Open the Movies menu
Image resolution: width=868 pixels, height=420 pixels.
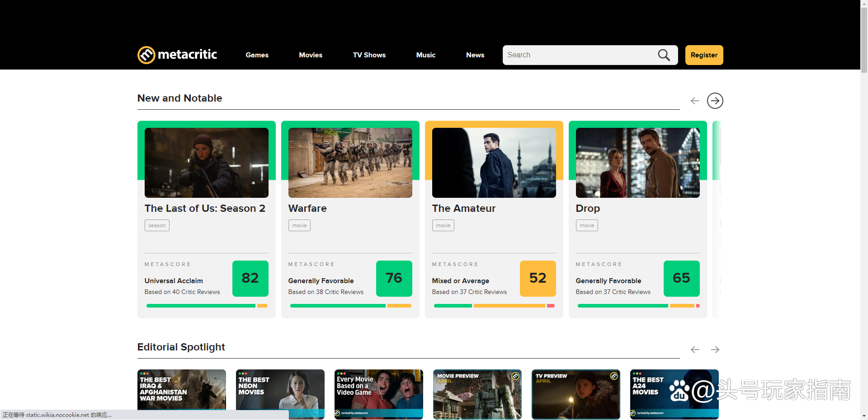click(311, 55)
